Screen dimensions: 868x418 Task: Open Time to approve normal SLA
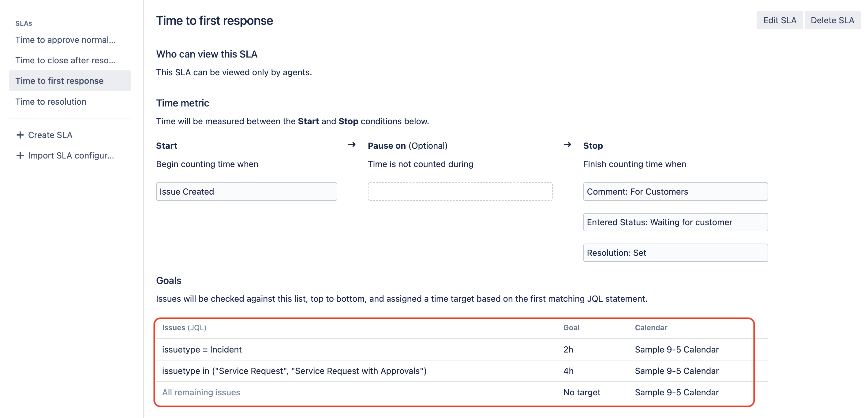[65, 40]
